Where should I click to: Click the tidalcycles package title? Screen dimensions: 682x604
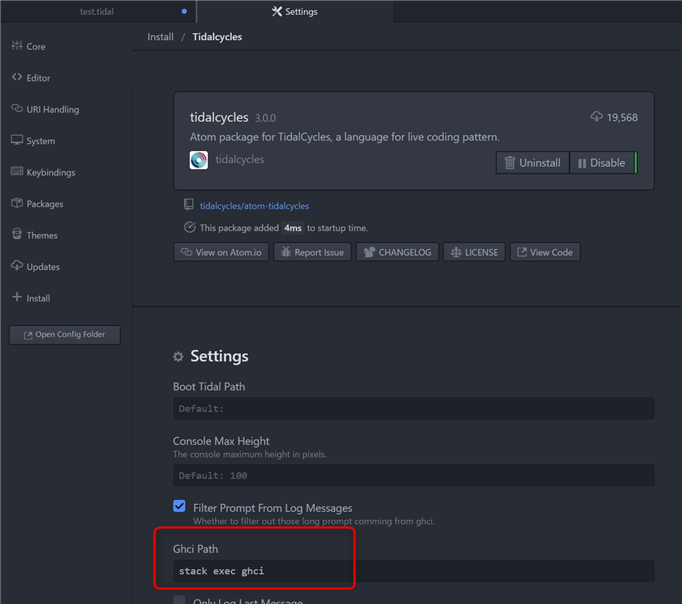(x=219, y=117)
